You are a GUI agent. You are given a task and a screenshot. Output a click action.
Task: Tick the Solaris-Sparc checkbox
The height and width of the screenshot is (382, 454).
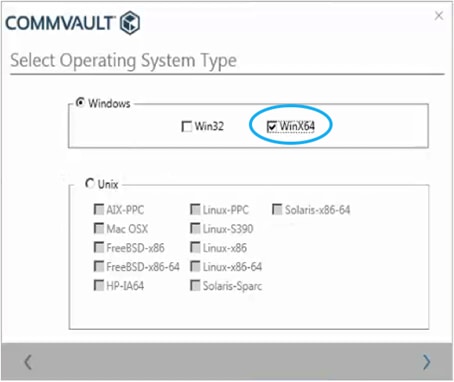[x=195, y=286]
